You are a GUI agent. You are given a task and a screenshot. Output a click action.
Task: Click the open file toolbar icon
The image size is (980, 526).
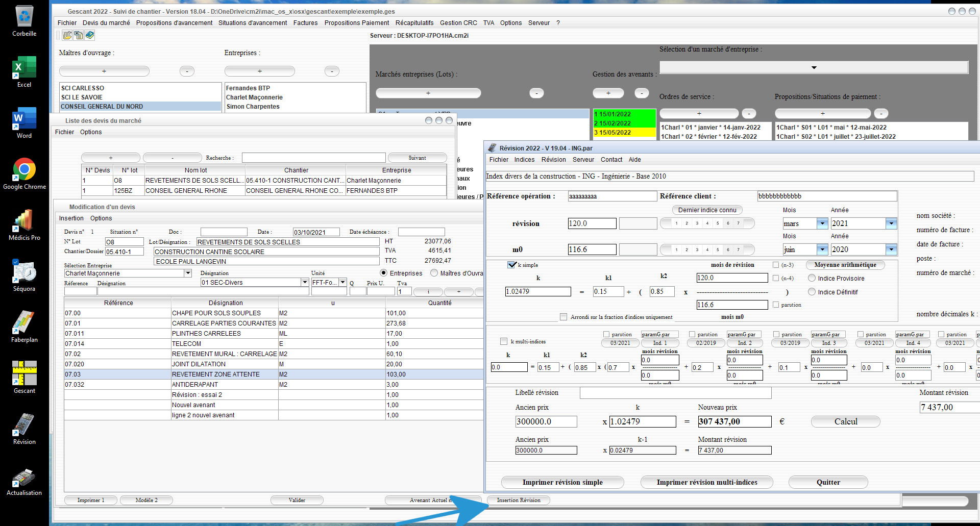[67, 35]
